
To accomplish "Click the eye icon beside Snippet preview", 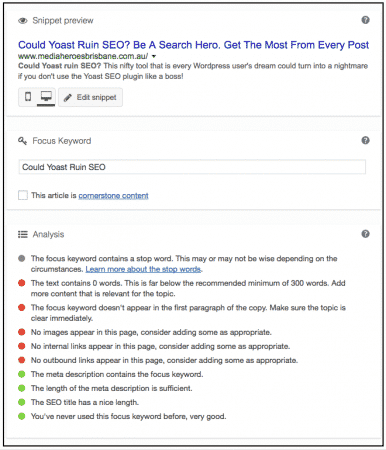I will click(x=23, y=21).
